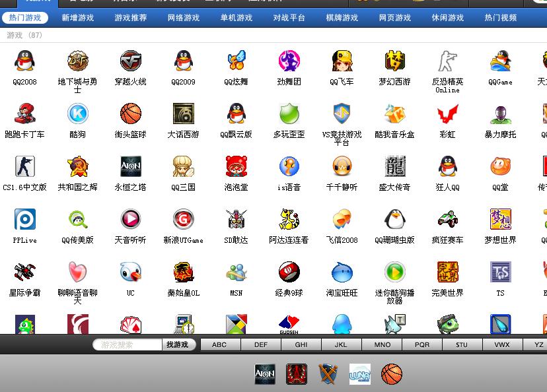Filter games by ABC letters
547x392 pixels.
pos(219,344)
